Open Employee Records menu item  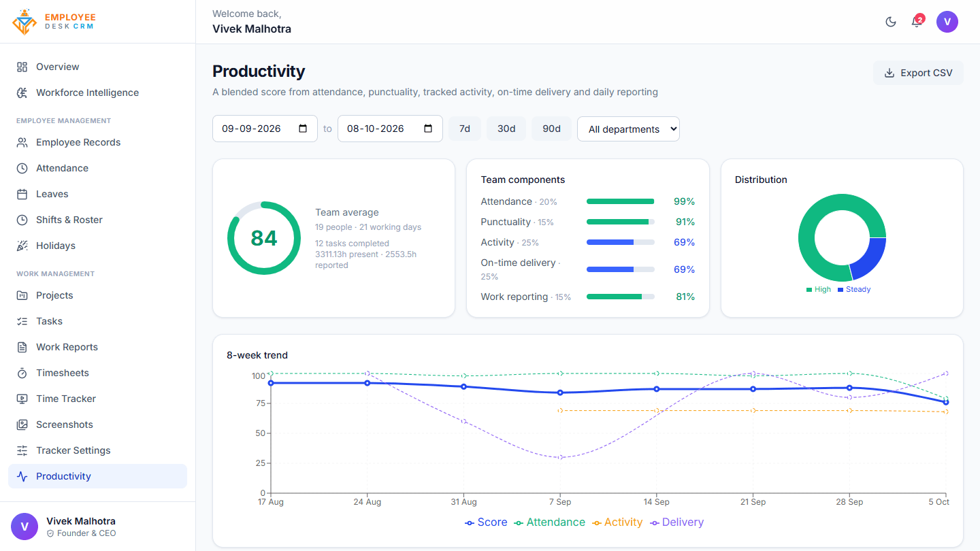(97, 142)
